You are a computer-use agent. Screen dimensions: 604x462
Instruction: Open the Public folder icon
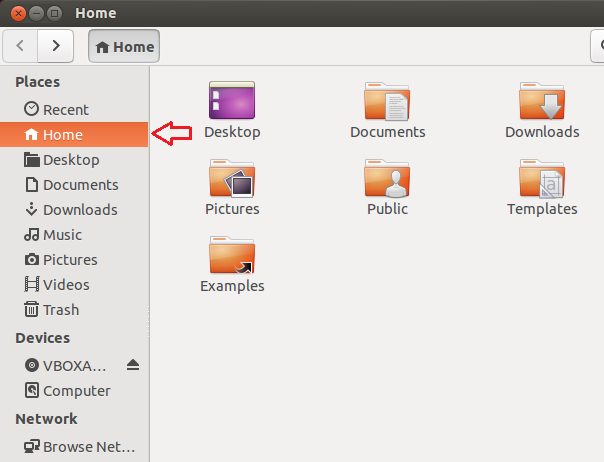(x=387, y=178)
